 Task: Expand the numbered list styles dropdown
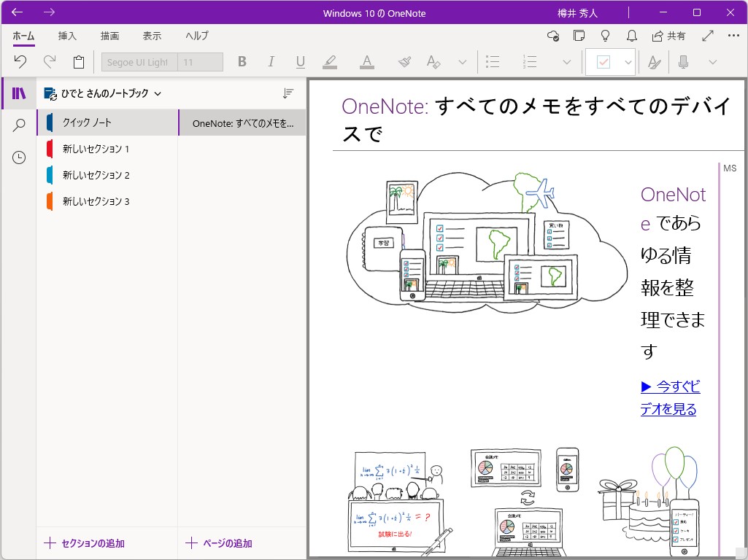click(x=567, y=61)
